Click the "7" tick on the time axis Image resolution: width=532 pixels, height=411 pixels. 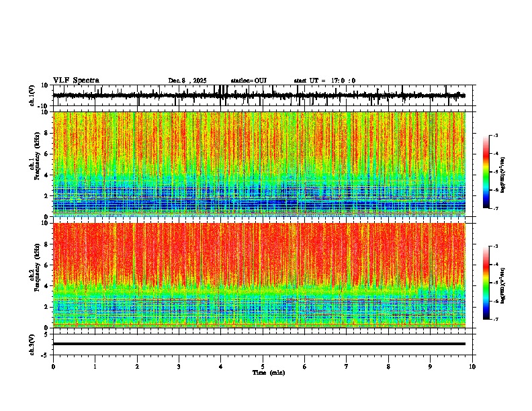click(347, 367)
